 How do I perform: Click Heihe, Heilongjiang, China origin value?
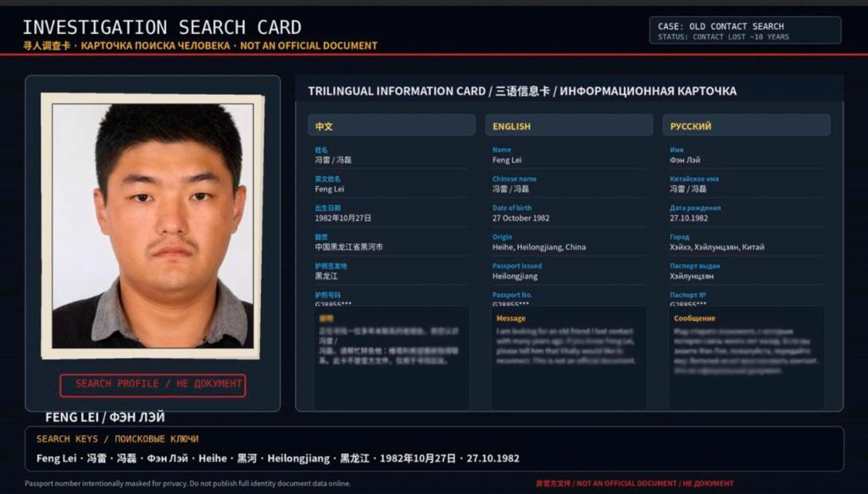[x=539, y=247]
